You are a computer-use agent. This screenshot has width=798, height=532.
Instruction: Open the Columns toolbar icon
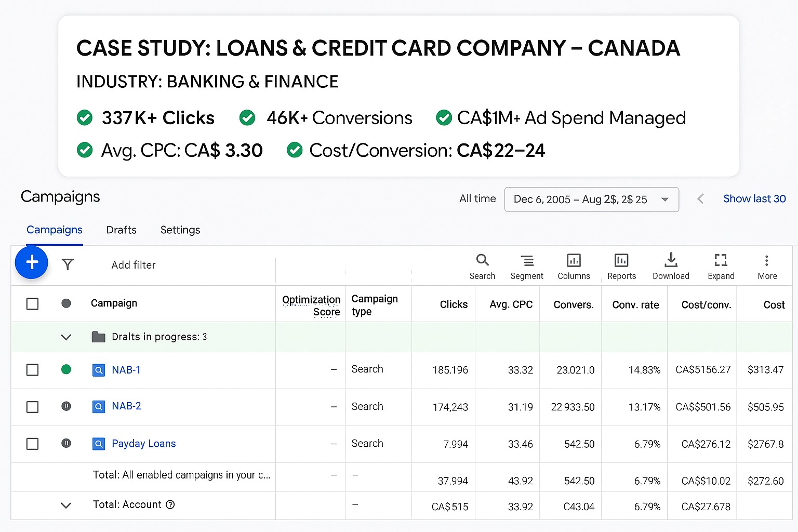tap(574, 260)
